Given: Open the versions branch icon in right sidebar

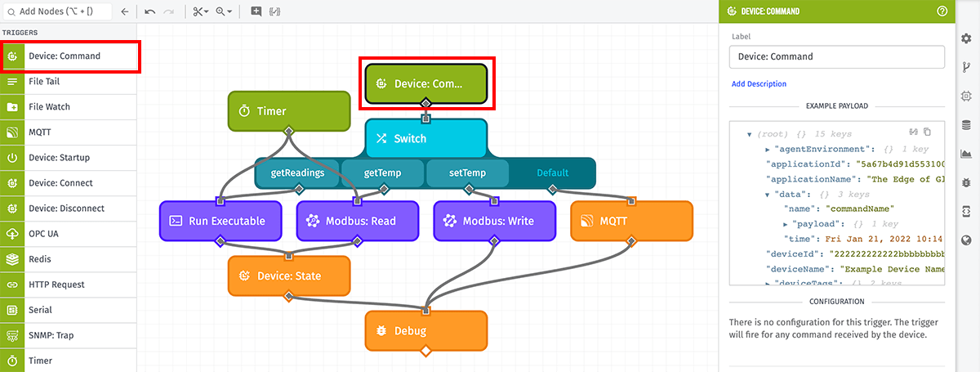Looking at the screenshot, I should 967,67.
